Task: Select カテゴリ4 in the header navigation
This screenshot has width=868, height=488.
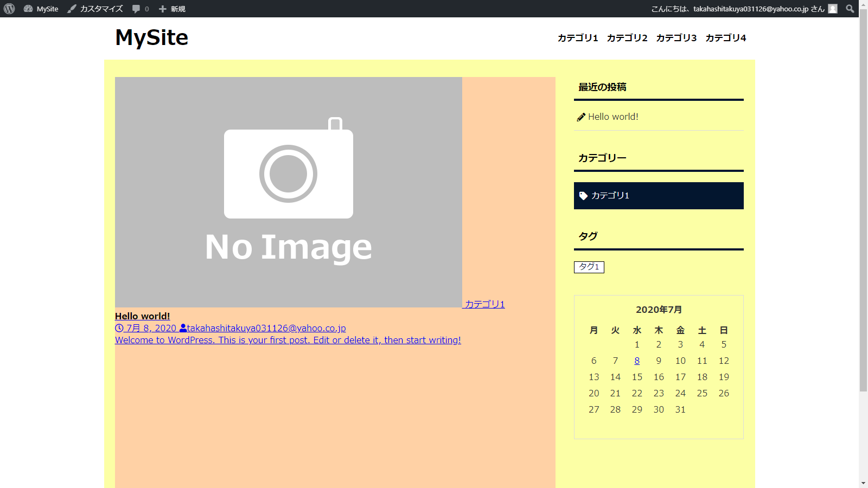Action: 726,38
